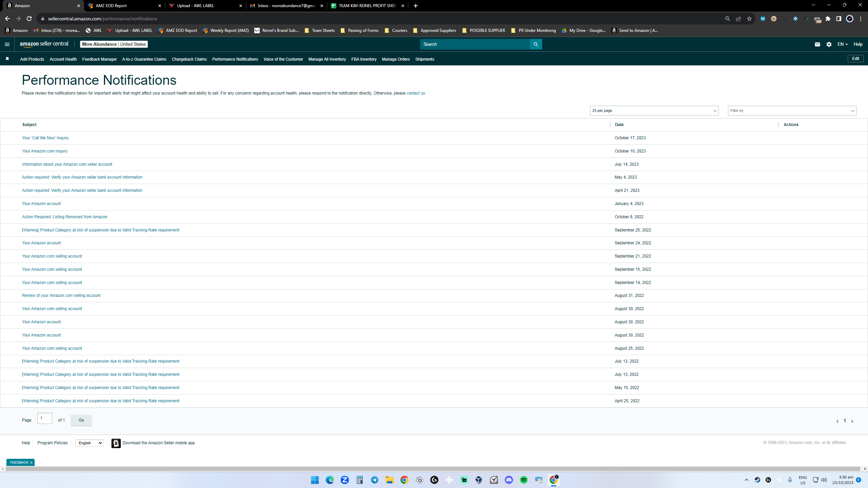The image size is (868, 488).
Task: Open Program Policies link in footer
Action: [53, 443]
